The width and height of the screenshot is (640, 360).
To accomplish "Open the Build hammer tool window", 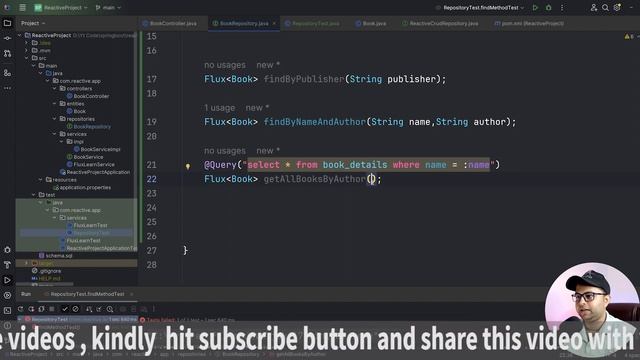I will 7,265.
